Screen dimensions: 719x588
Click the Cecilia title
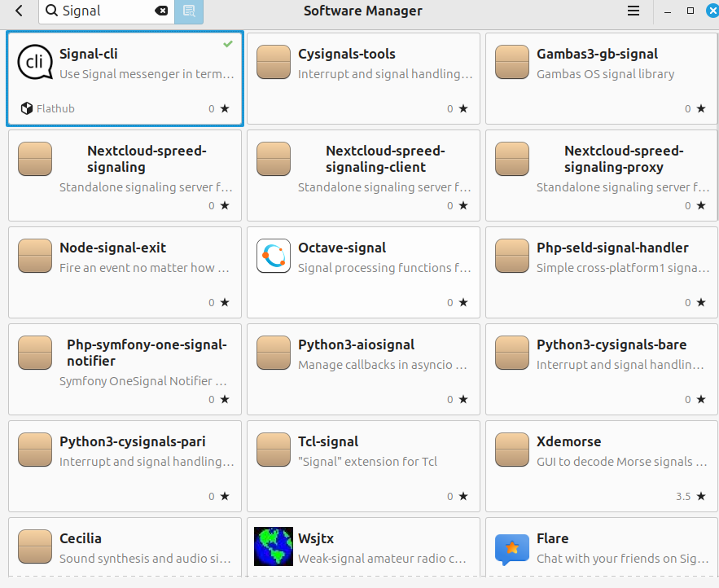click(x=81, y=538)
